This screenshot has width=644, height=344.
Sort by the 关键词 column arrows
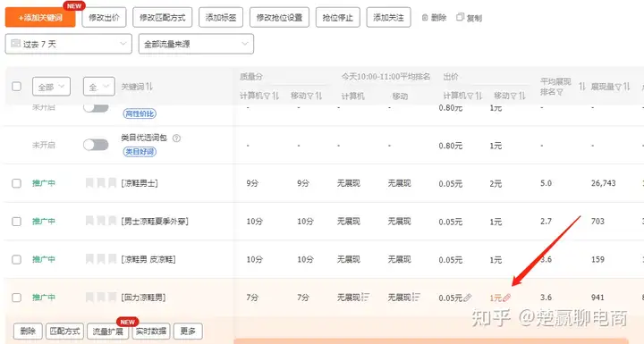pos(149,87)
